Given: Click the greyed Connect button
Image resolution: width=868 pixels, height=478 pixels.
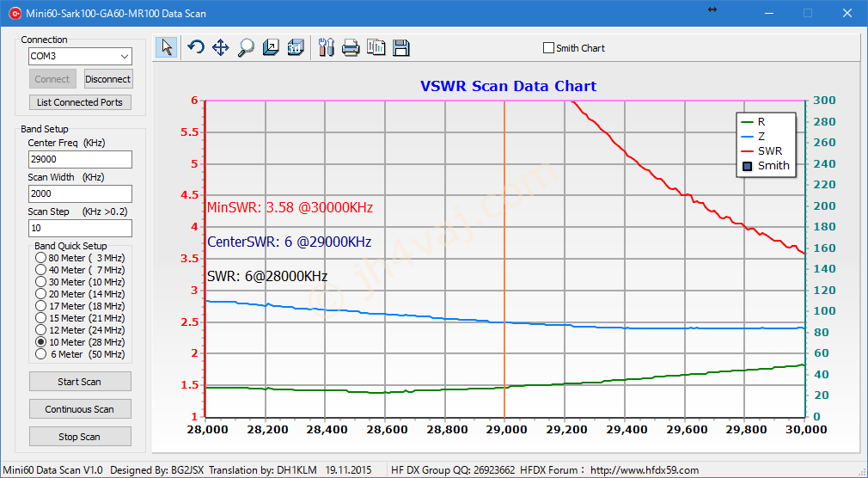Looking at the screenshot, I should (x=52, y=79).
